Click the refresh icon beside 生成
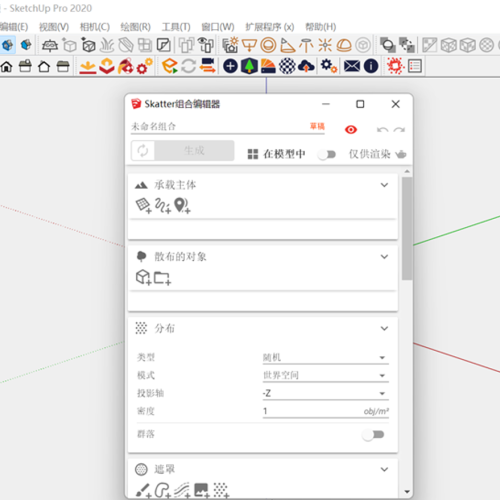Viewport: 500px width, 500px height. (x=143, y=151)
